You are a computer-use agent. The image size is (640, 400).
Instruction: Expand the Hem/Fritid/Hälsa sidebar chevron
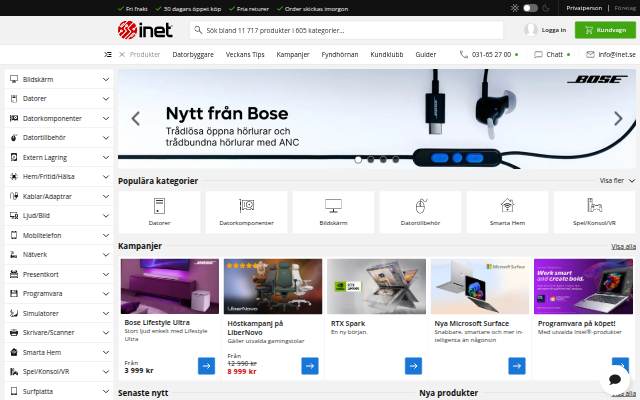coord(106,177)
